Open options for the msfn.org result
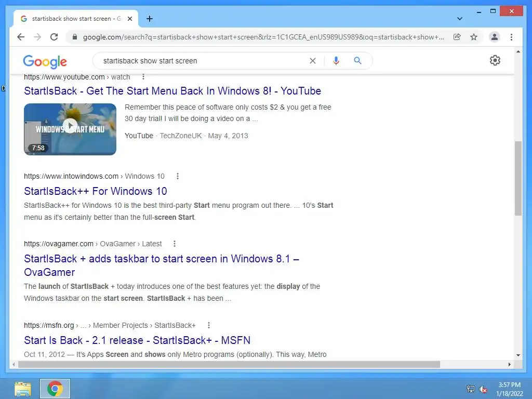The height and width of the screenshot is (399, 532). 209,325
